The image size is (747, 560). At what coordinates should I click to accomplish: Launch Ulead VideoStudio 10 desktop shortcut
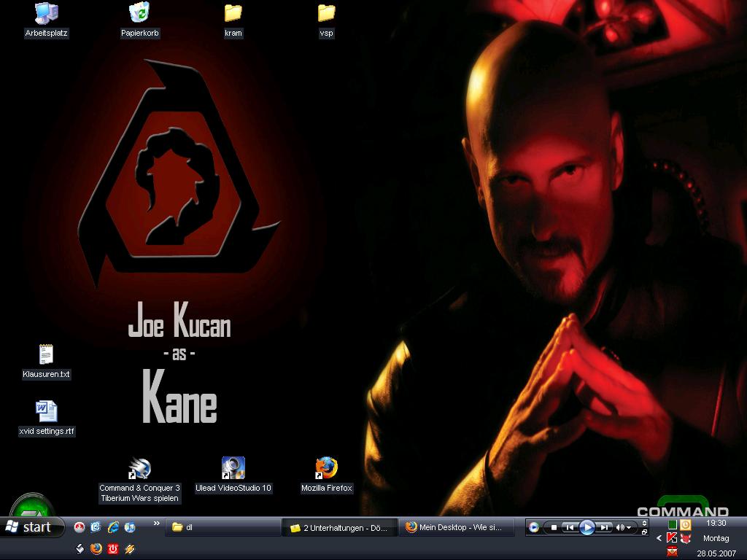pos(233,468)
